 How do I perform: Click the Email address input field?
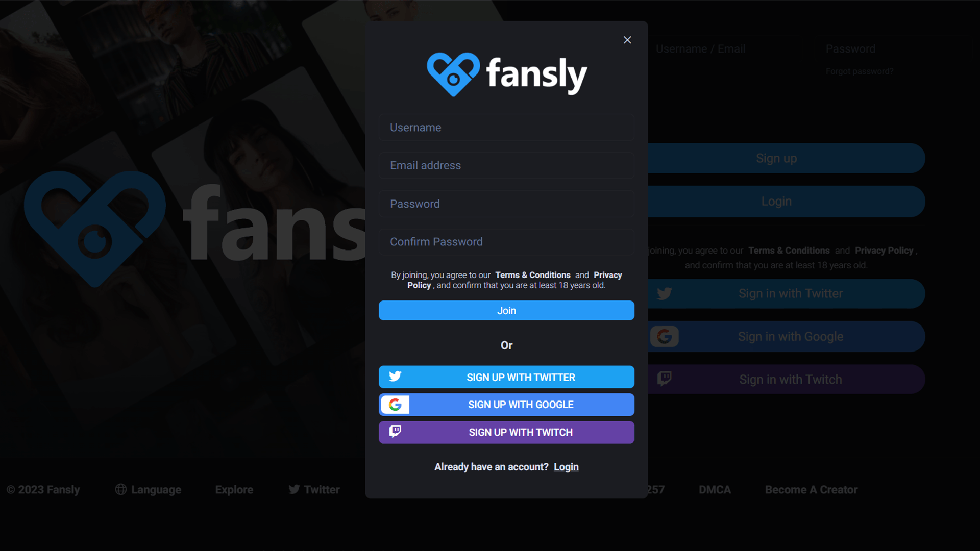[506, 165]
